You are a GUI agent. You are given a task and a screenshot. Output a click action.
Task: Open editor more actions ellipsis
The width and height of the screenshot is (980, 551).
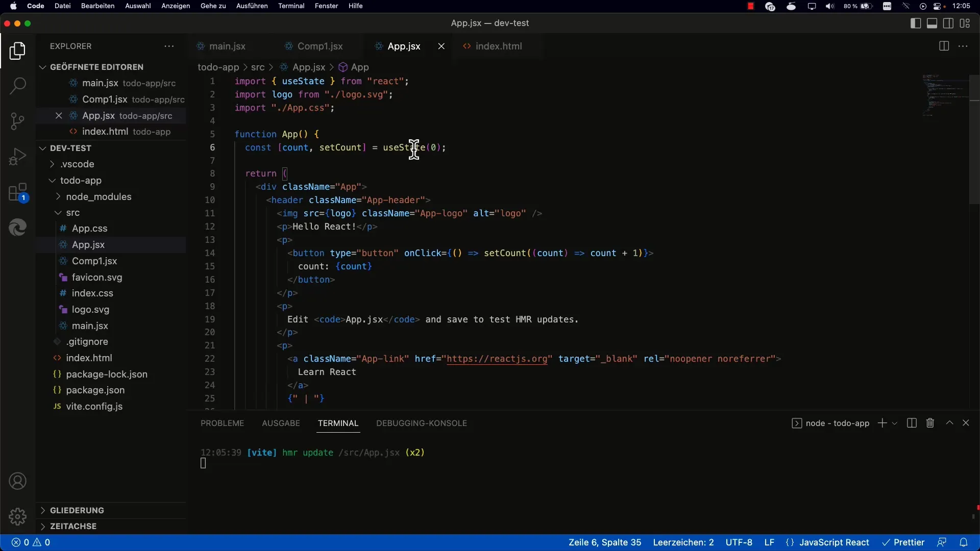[963, 46]
